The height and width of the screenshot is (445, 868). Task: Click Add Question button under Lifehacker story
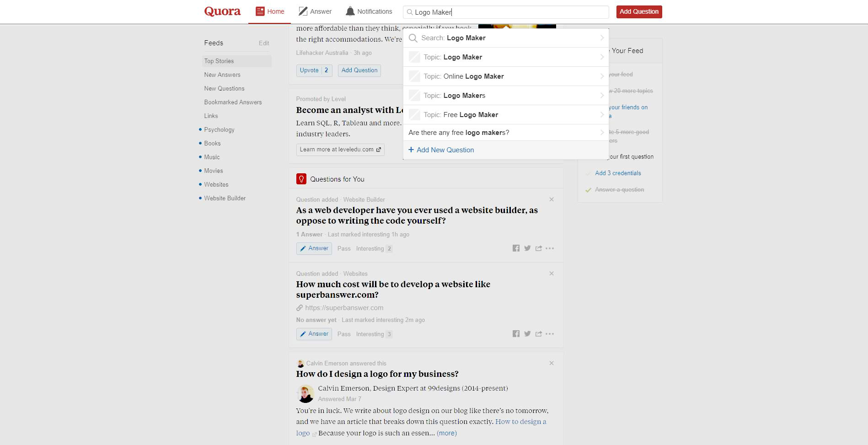(x=359, y=70)
